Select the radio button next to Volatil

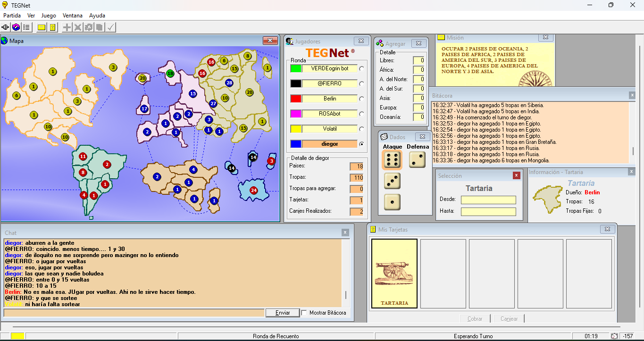click(362, 129)
